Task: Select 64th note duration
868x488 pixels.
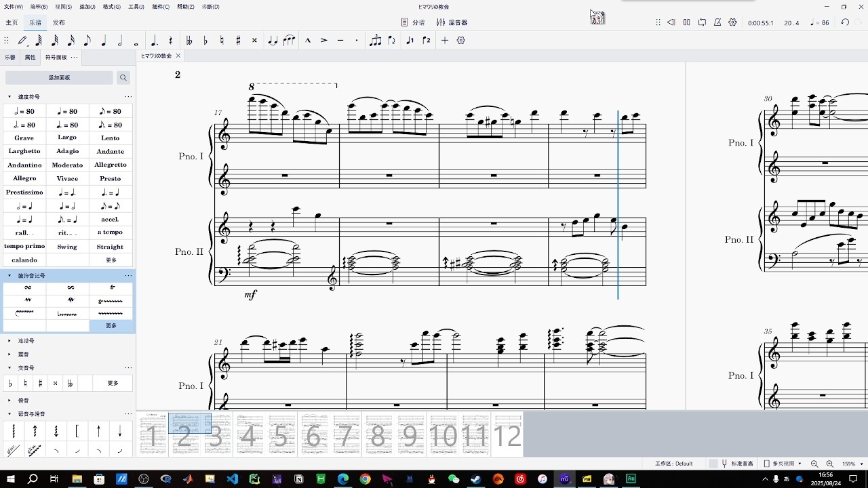Action: [39, 41]
